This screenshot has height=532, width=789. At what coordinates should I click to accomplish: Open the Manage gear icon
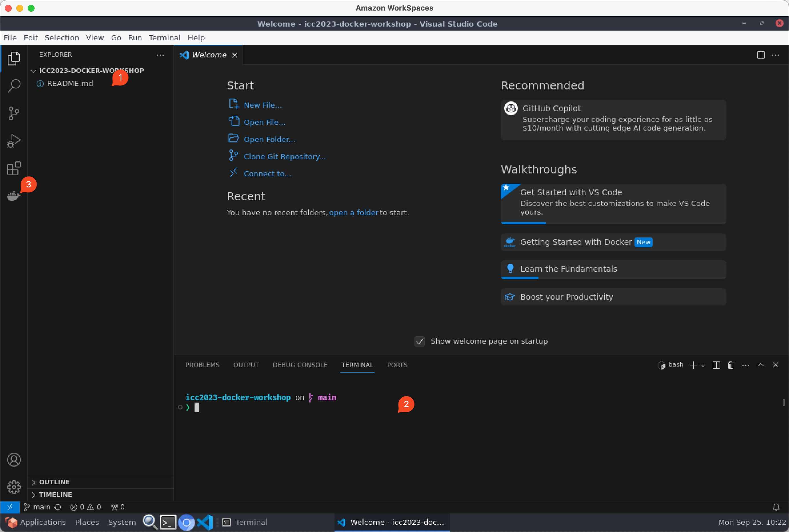coord(13,487)
